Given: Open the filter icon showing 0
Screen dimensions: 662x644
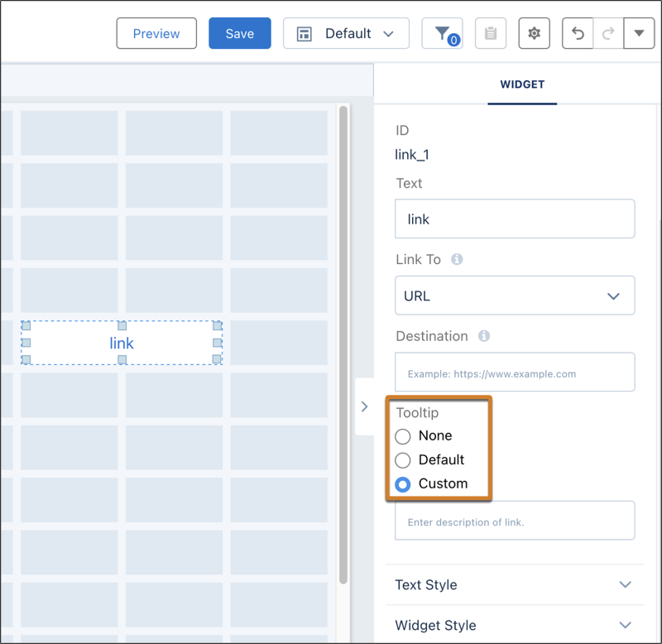Looking at the screenshot, I should pos(442,33).
